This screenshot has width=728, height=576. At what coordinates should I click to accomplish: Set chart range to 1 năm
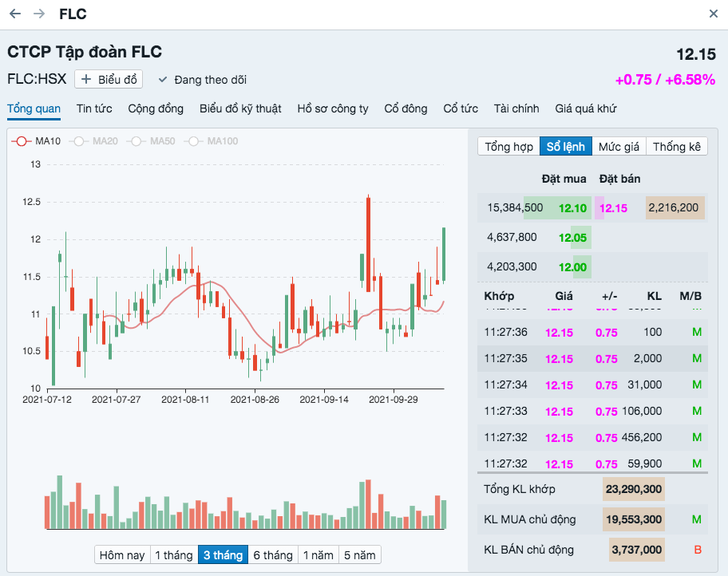(x=318, y=555)
